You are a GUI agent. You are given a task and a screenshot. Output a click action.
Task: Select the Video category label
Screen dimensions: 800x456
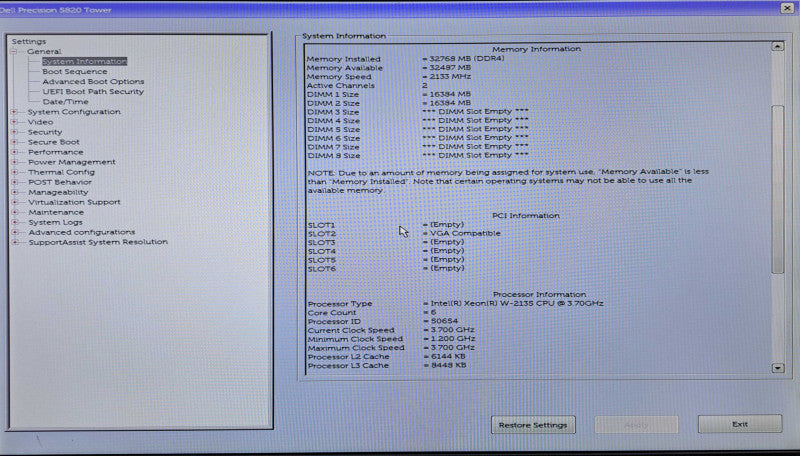pos(40,122)
